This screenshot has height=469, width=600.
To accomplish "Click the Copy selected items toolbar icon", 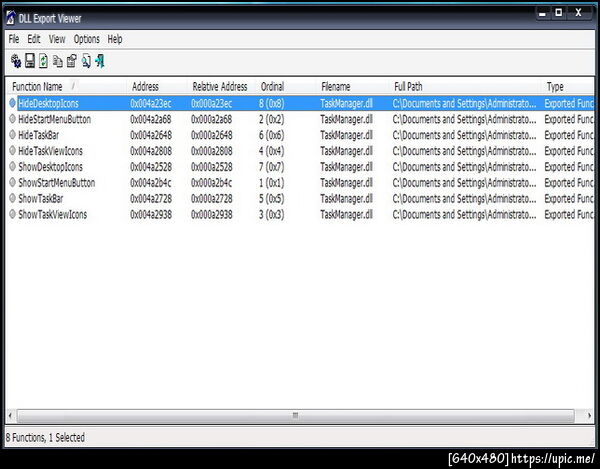I will pyautogui.click(x=57, y=61).
